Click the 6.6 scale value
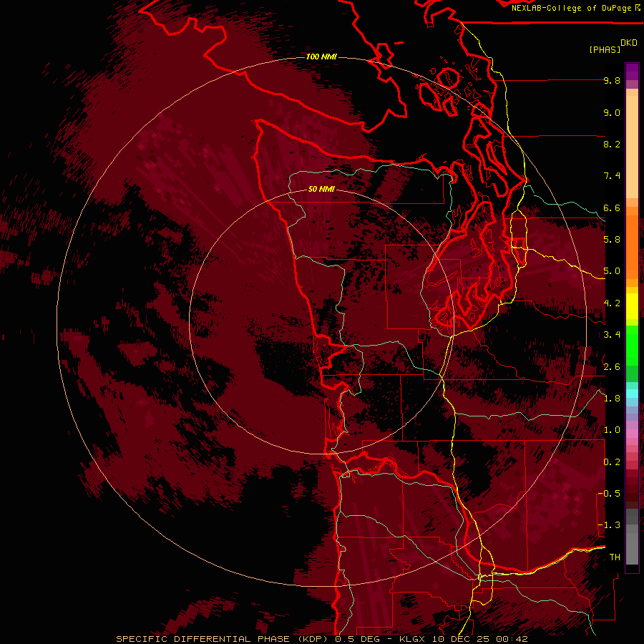Viewport: 644px width, 644px height. pyautogui.click(x=612, y=208)
